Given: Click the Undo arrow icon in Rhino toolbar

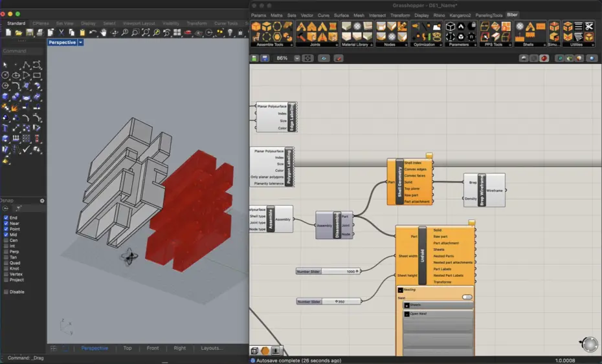Looking at the screenshot, I should click(93, 33).
